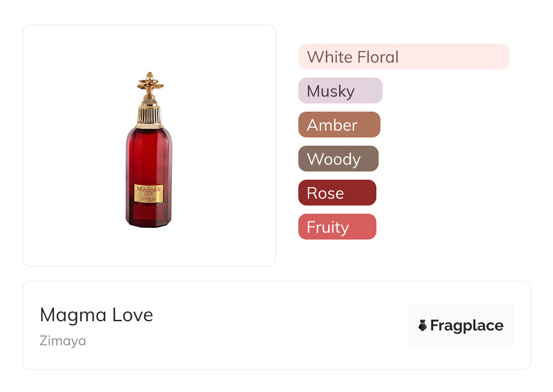Choose the Rose accord tag
Image resolution: width=553 pixels, height=392 pixels.
tap(337, 193)
